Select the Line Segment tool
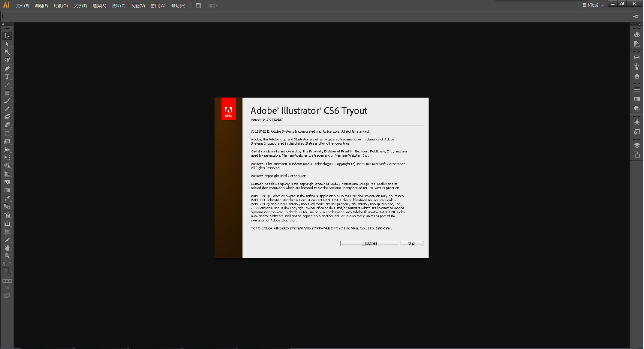 (x=7, y=85)
